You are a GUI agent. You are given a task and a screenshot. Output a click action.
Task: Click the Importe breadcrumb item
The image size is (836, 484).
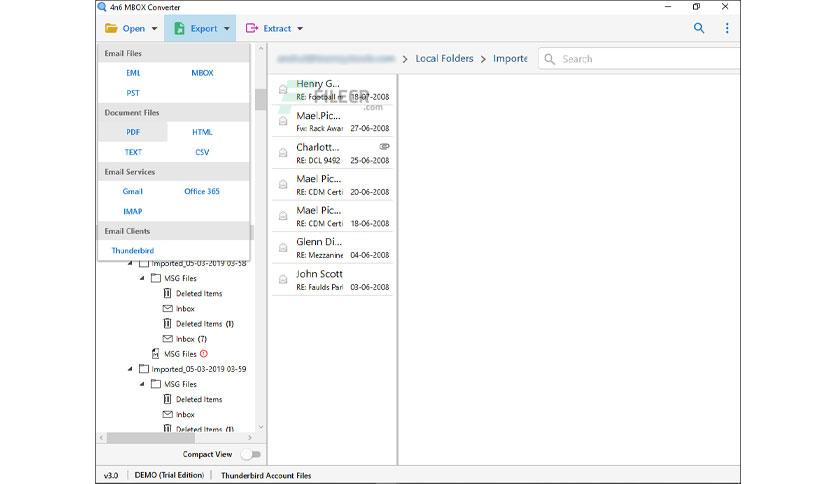click(x=510, y=59)
